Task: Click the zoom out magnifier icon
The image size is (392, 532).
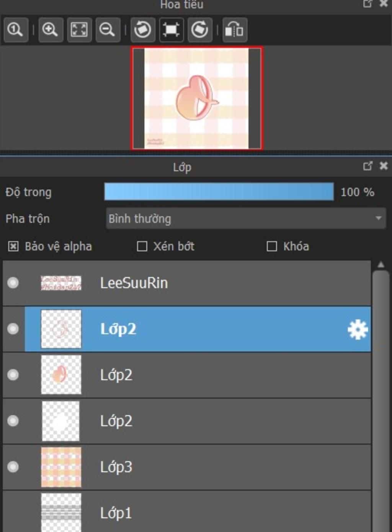Action: coord(108,29)
